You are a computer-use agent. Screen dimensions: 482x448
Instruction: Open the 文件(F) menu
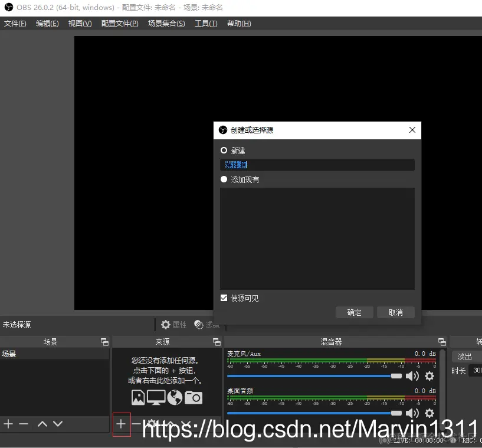click(15, 24)
